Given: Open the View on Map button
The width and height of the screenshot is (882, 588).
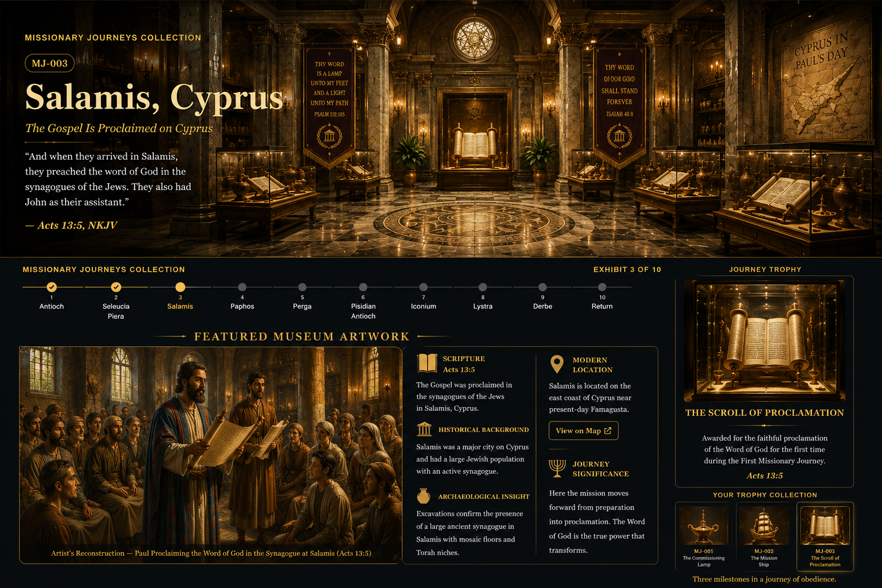Looking at the screenshot, I should 583,431.
